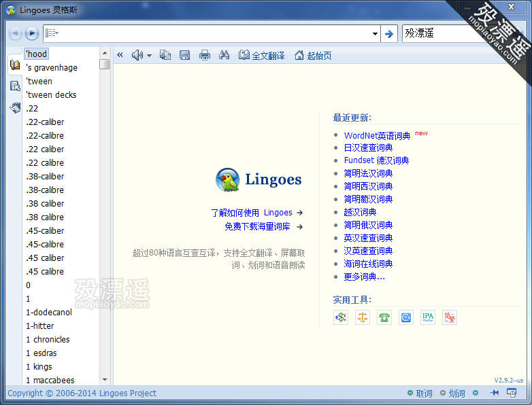Go to 起始页 home page
The height and width of the screenshot is (405, 532).
[313, 55]
